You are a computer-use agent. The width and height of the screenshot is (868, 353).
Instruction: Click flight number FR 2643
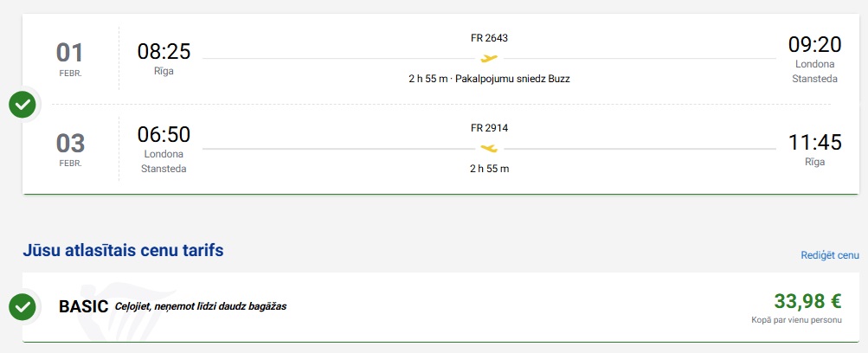489,38
